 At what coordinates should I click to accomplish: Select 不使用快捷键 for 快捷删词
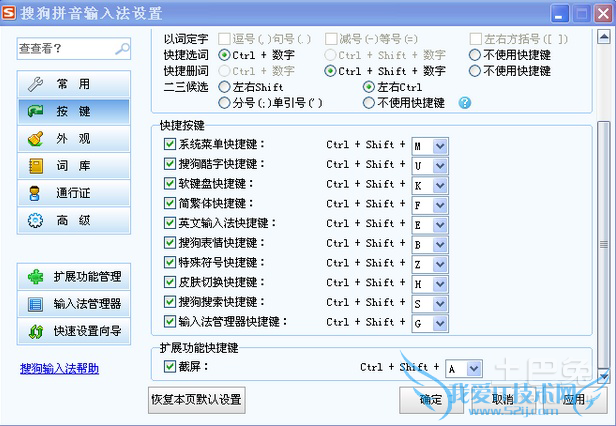[475, 71]
